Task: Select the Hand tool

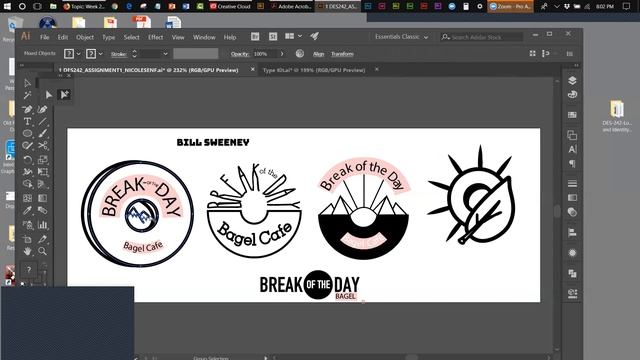Action: (27, 251)
